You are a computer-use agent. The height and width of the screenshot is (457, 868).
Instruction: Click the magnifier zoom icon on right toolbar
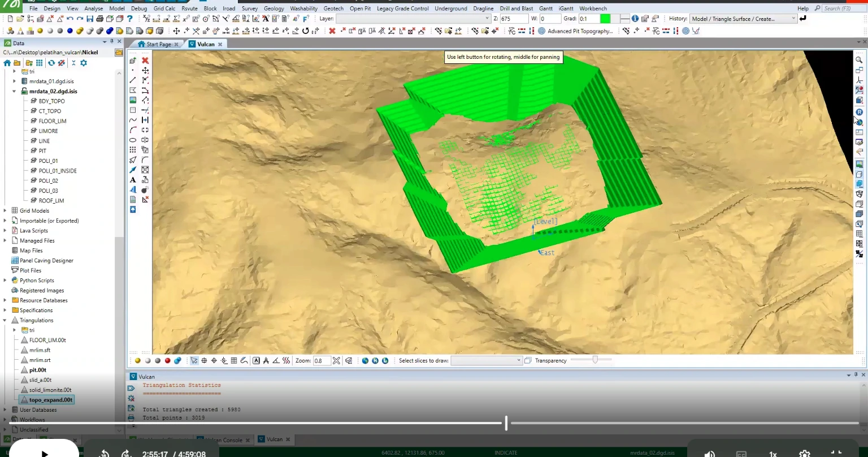tap(859, 60)
